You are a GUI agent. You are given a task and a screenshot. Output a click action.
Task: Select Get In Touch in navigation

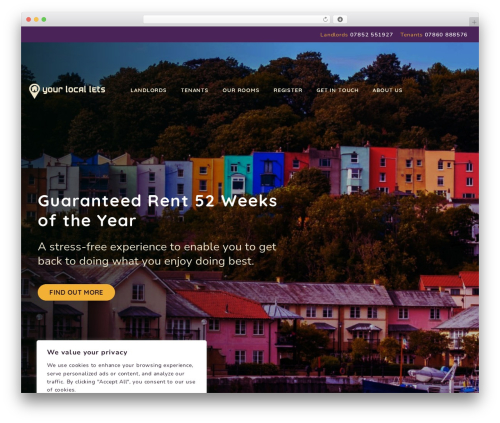[x=337, y=90]
